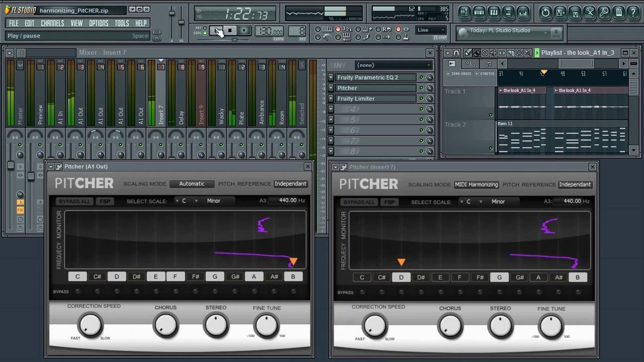Toggle FSP in Pitcher (A1 Out)

coord(105,201)
